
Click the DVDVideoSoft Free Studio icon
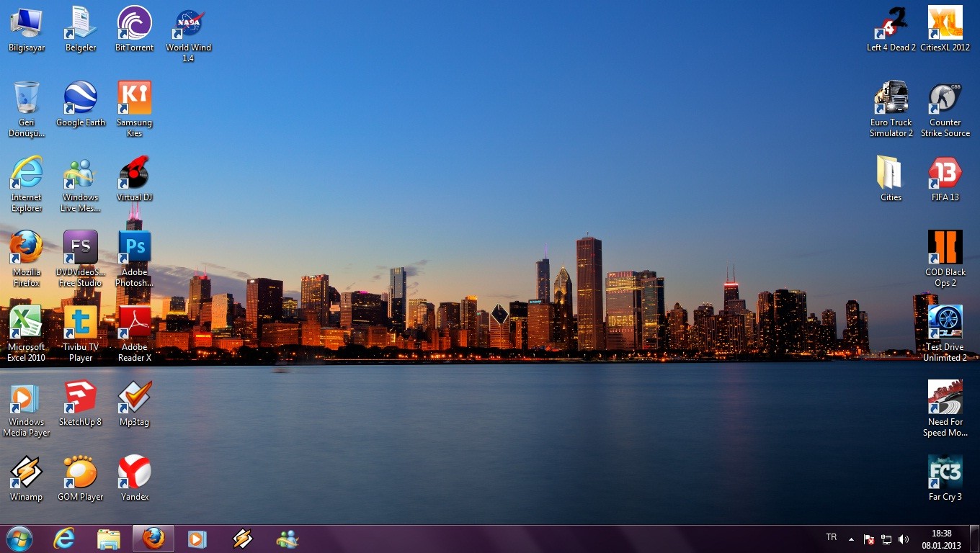coord(81,259)
